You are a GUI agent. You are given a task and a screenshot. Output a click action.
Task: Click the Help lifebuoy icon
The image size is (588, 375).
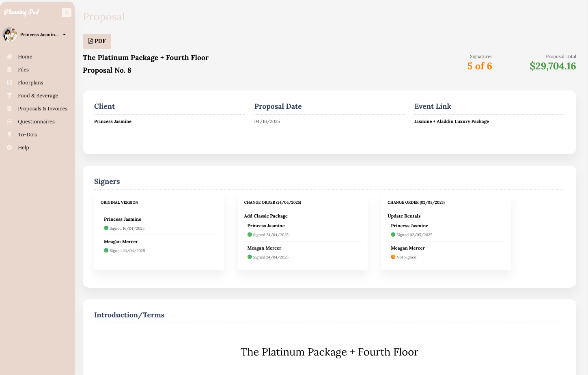pos(9,148)
